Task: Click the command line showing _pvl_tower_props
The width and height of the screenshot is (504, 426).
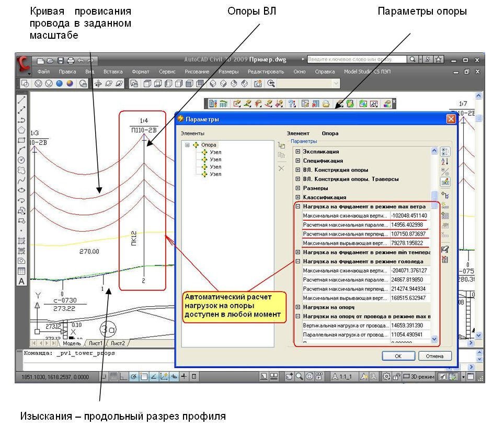Action: tap(70, 353)
